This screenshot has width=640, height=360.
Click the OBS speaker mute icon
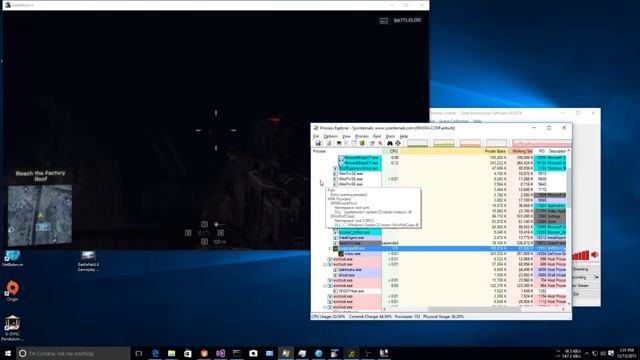pyautogui.click(x=595, y=255)
